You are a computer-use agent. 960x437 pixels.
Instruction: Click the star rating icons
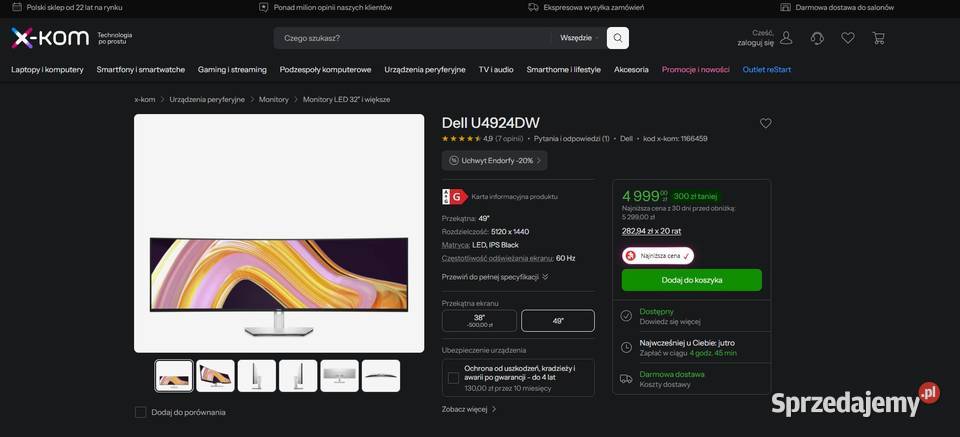[x=461, y=139]
